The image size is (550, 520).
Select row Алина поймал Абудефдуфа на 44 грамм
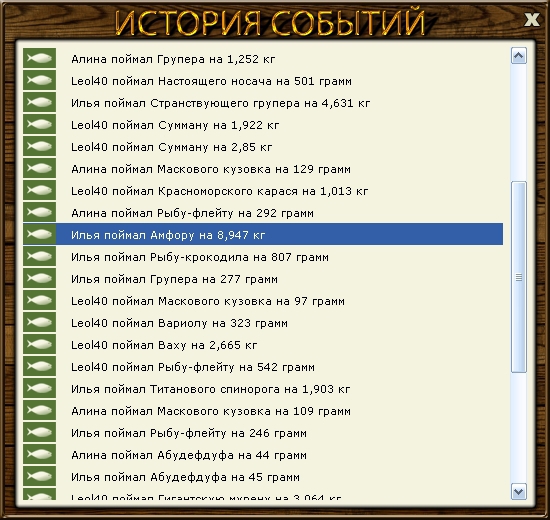click(x=263, y=454)
